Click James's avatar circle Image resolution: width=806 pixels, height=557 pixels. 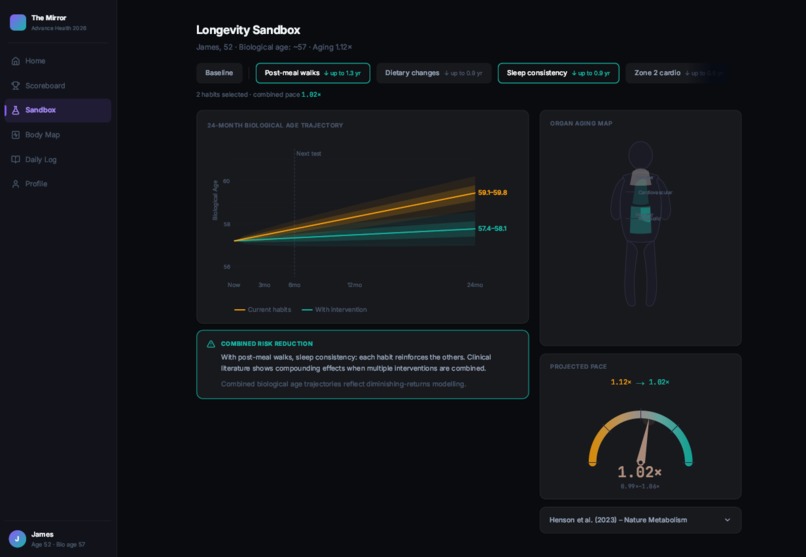tap(17, 539)
